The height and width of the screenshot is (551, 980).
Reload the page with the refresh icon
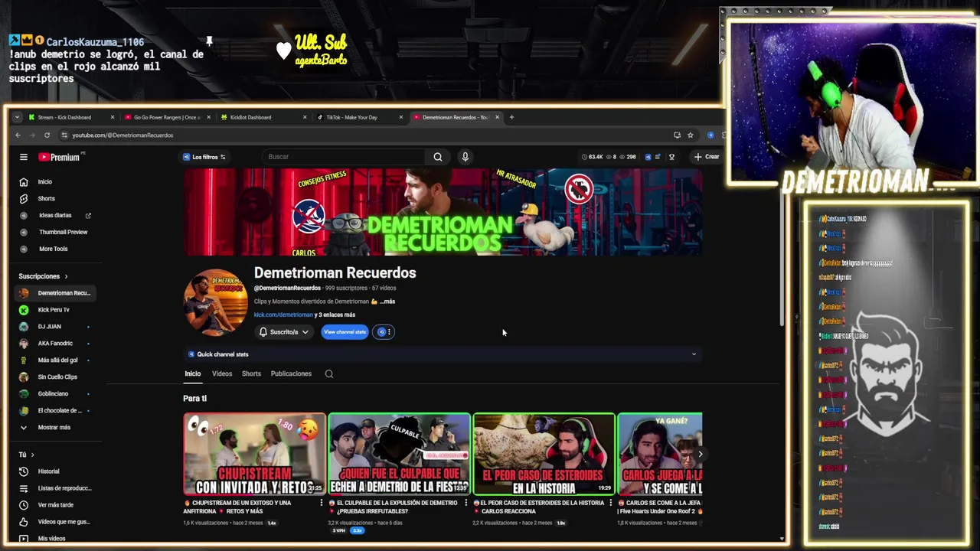[x=47, y=135]
